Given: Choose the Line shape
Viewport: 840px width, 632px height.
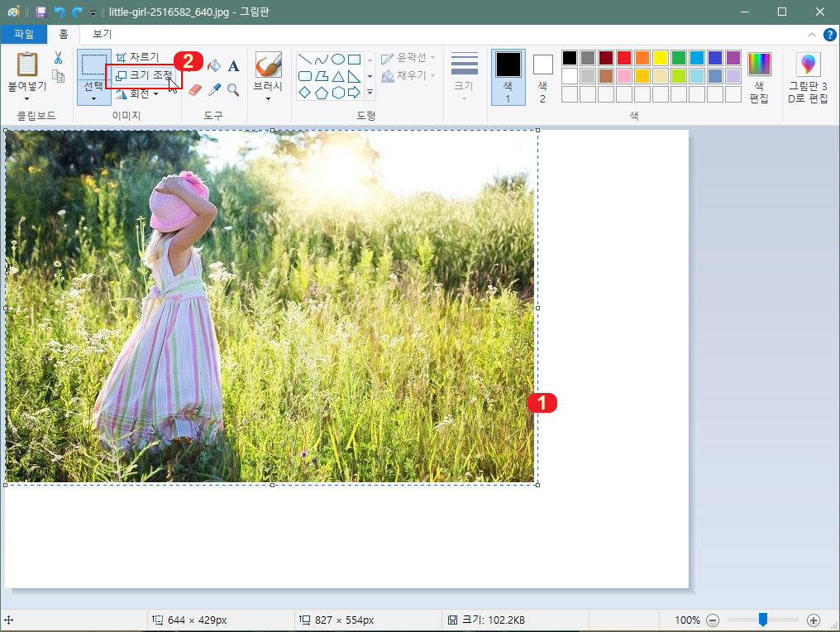Looking at the screenshot, I should tap(305, 60).
